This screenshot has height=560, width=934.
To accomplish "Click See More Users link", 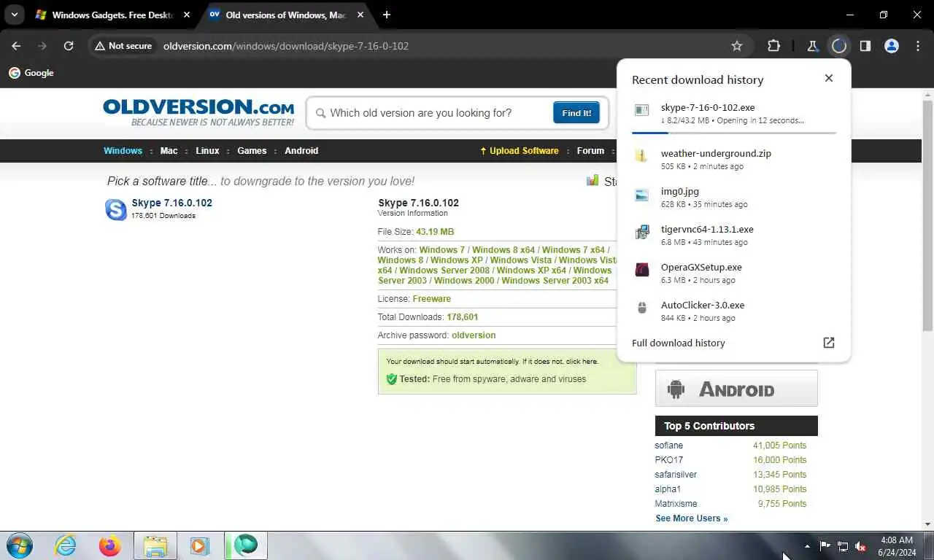I will pyautogui.click(x=692, y=518).
